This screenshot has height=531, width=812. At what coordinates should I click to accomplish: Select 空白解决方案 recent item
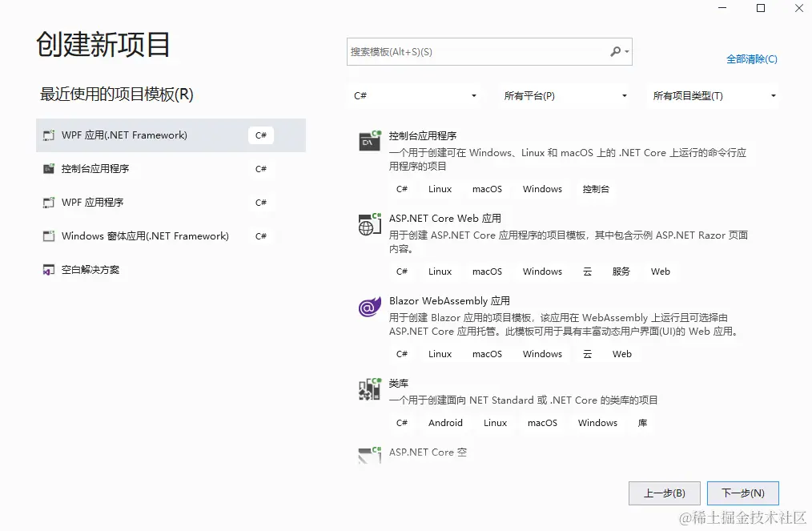point(171,270)
